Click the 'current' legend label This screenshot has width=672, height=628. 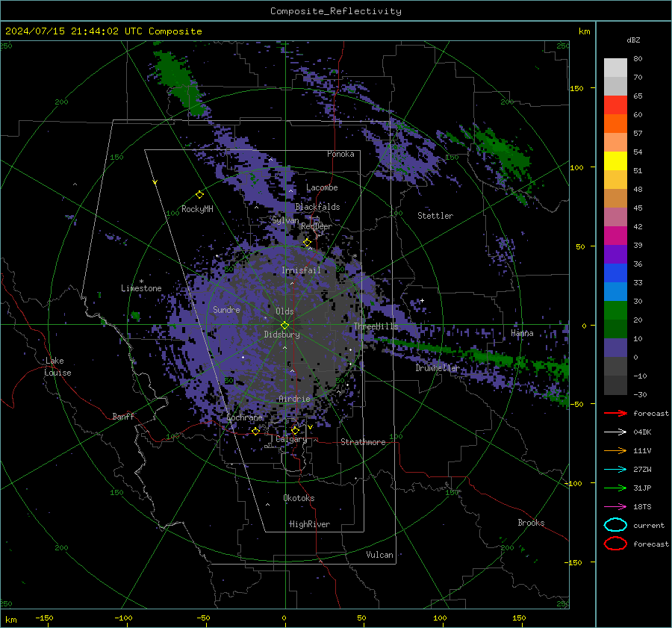click(x=649, y=526)
